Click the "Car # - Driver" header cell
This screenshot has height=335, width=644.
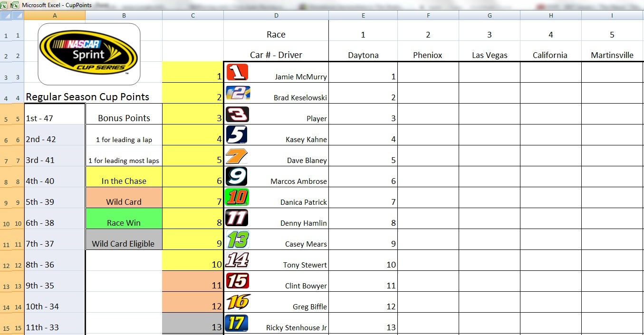pos(276,51)
